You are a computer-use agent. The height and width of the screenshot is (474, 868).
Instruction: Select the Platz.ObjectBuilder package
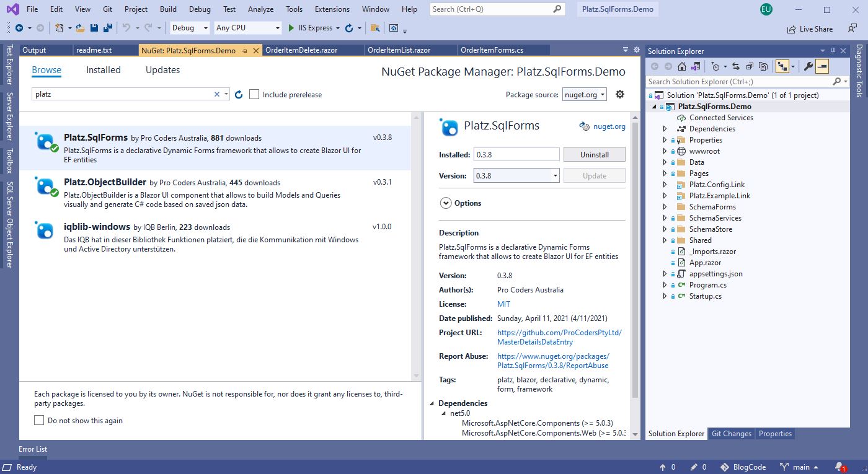click(x=215, y=193)
